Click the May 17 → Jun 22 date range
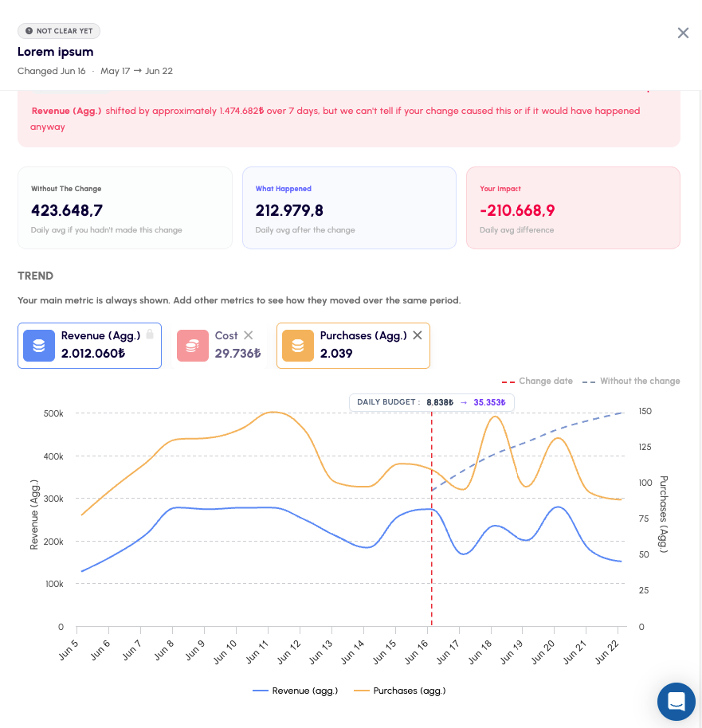Viewport: 702px width, 728px height. point(136,71)
